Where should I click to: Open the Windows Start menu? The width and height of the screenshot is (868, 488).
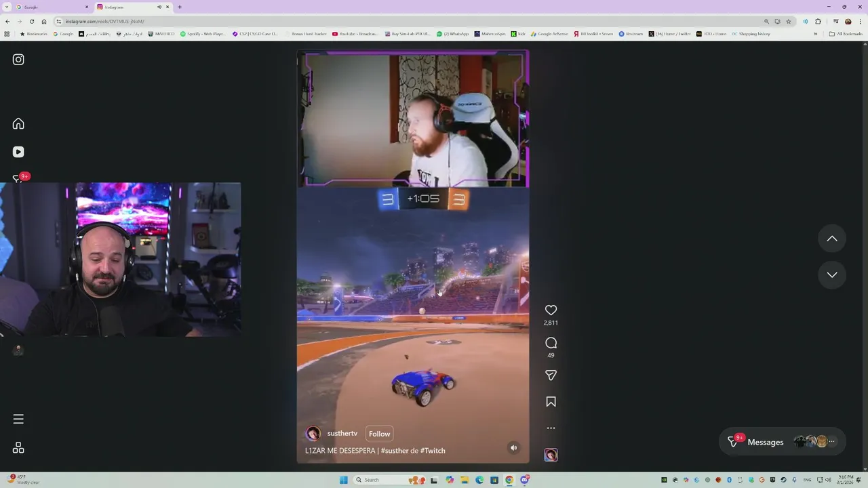click(x=344, y=480)
